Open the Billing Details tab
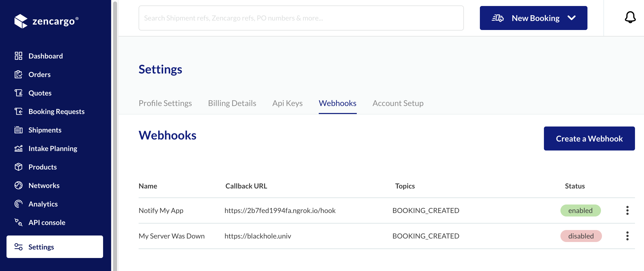The height and width of the screenshot is (271, 644). coord(232,103)
